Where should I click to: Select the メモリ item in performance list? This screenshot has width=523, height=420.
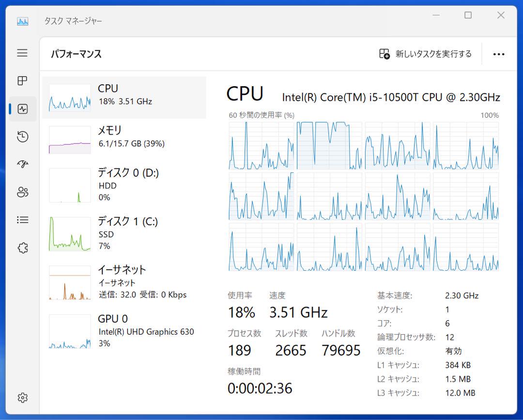tap(124, 140)
